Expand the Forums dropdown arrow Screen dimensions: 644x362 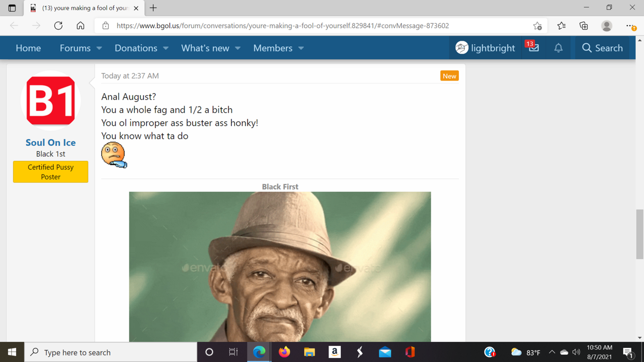point(99,48)
